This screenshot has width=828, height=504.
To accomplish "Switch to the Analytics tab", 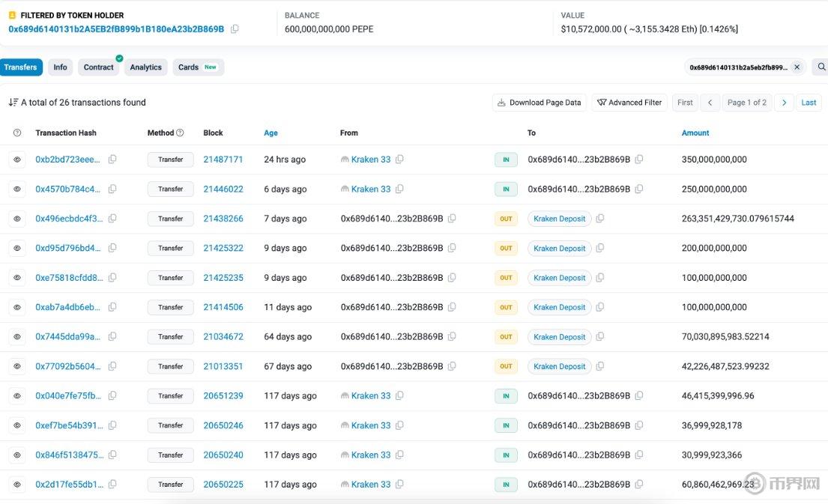I will click(145, 67).
